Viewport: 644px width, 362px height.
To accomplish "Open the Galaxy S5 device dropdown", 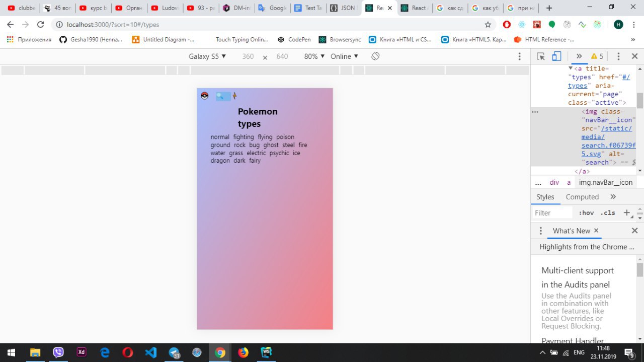I will pos(207,56).
